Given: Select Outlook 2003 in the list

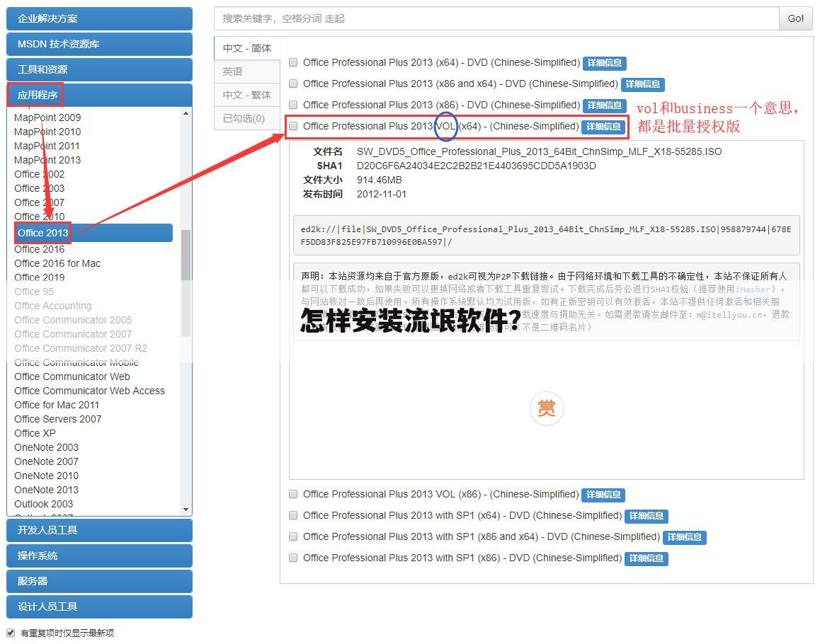Looking at the screenshot, I should coord(43,504).
